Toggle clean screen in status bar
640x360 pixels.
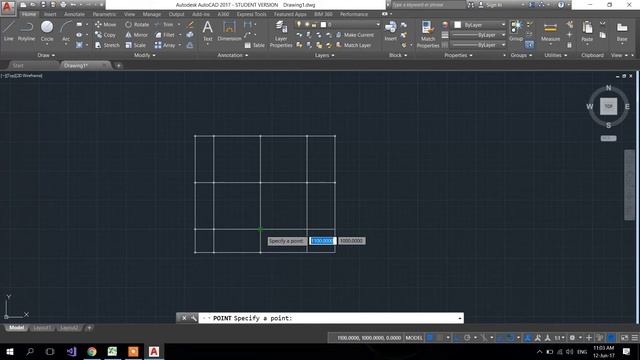[x=624, y=338]
